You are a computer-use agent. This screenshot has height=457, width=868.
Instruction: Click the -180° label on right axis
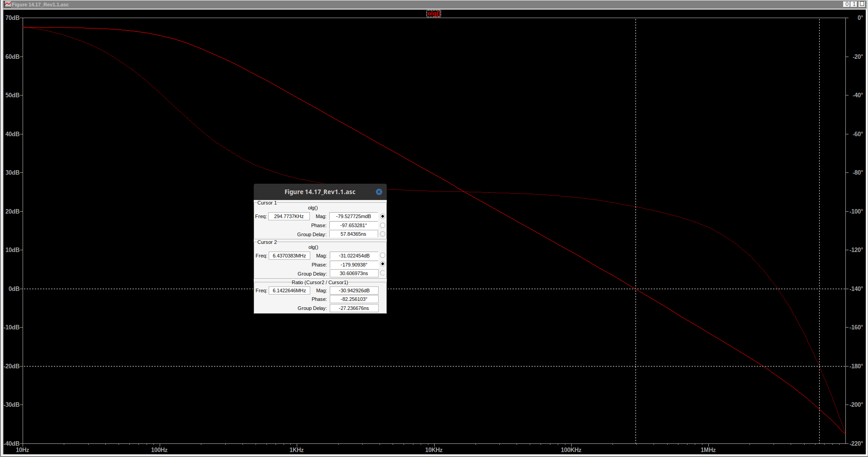[857, 366]
